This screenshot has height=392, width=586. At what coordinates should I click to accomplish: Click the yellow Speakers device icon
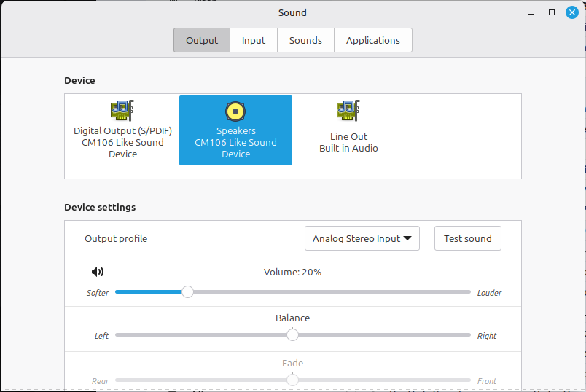pos(235,111)
